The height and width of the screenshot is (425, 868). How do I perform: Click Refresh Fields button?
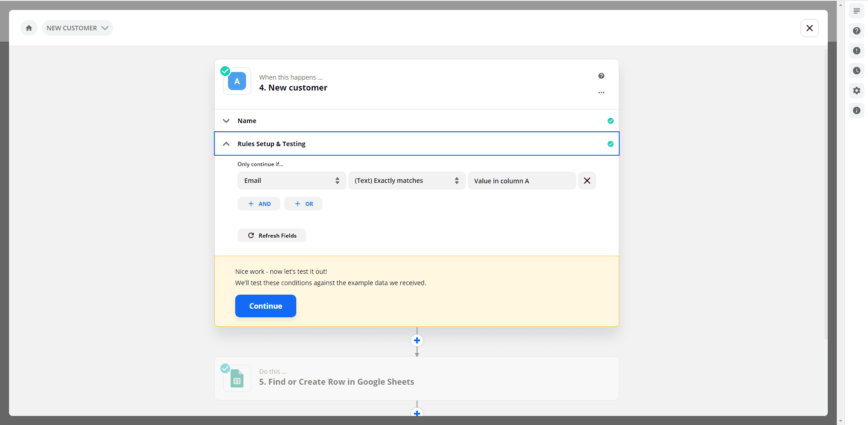(272, 235)
